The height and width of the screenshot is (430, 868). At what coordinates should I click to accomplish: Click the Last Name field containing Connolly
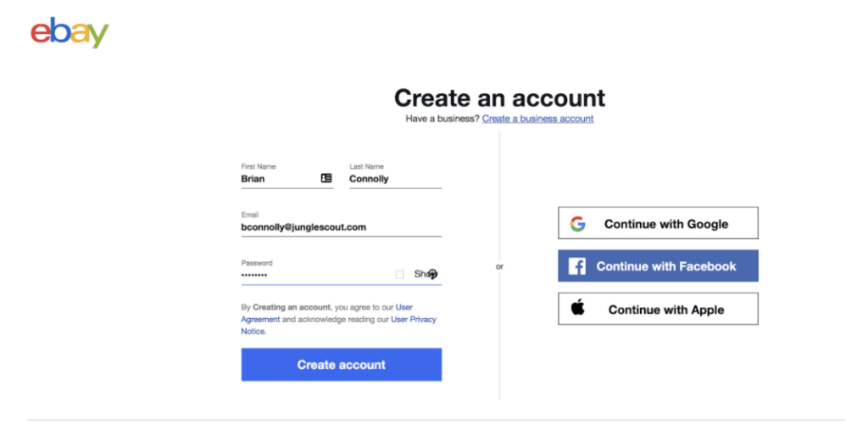tap(395, 179)
